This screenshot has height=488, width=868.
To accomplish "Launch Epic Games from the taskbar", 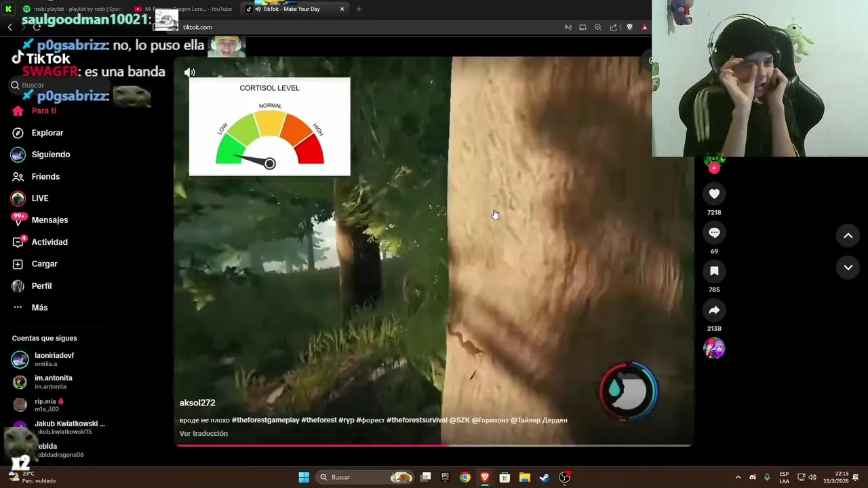I will tap(445, 477).
